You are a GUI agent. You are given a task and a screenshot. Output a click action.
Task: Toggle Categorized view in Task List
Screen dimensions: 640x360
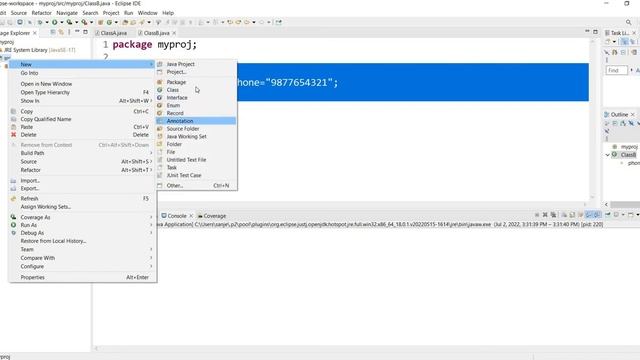[x=624, y=42]
